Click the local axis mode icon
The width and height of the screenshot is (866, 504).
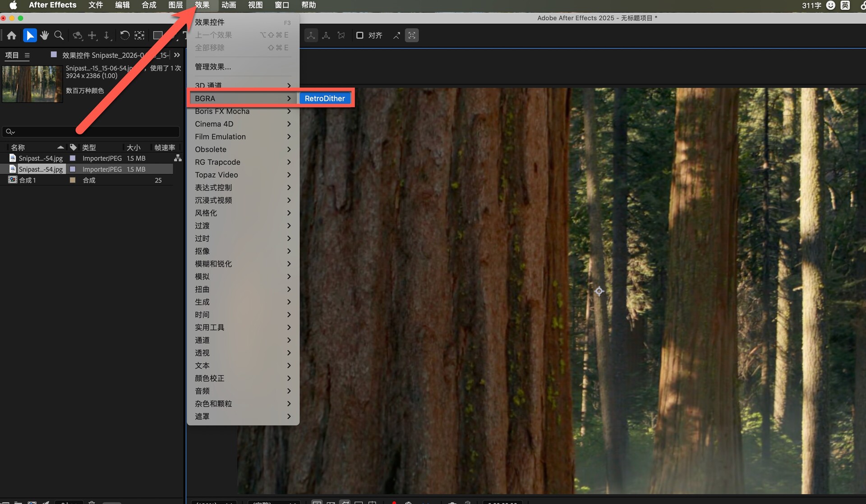(311, 36)
